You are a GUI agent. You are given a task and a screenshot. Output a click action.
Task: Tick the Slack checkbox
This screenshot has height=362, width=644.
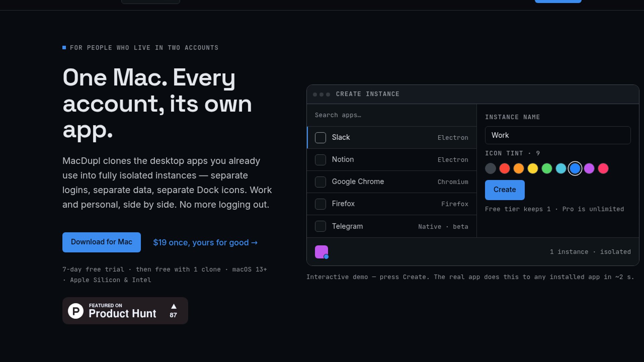(320, 137)
